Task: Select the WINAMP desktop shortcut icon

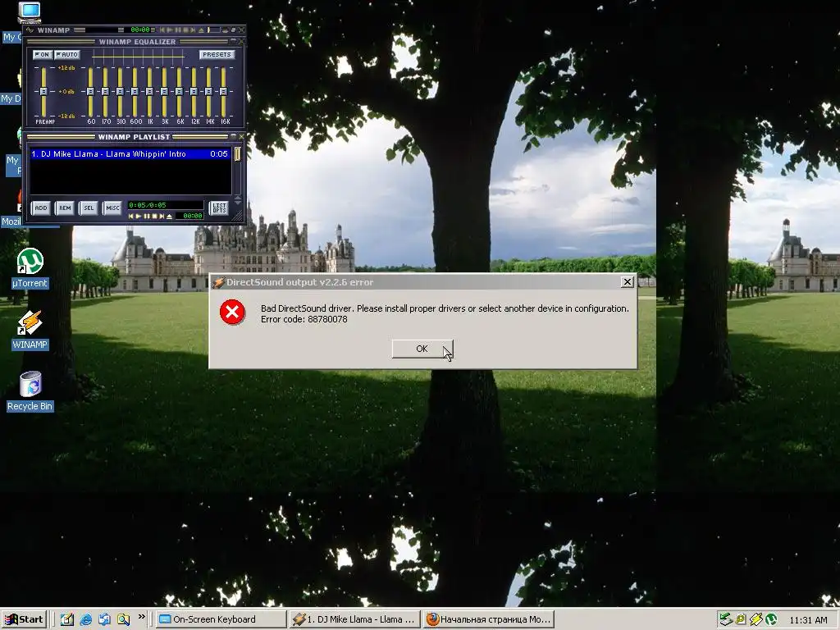Action: (30, 322)
